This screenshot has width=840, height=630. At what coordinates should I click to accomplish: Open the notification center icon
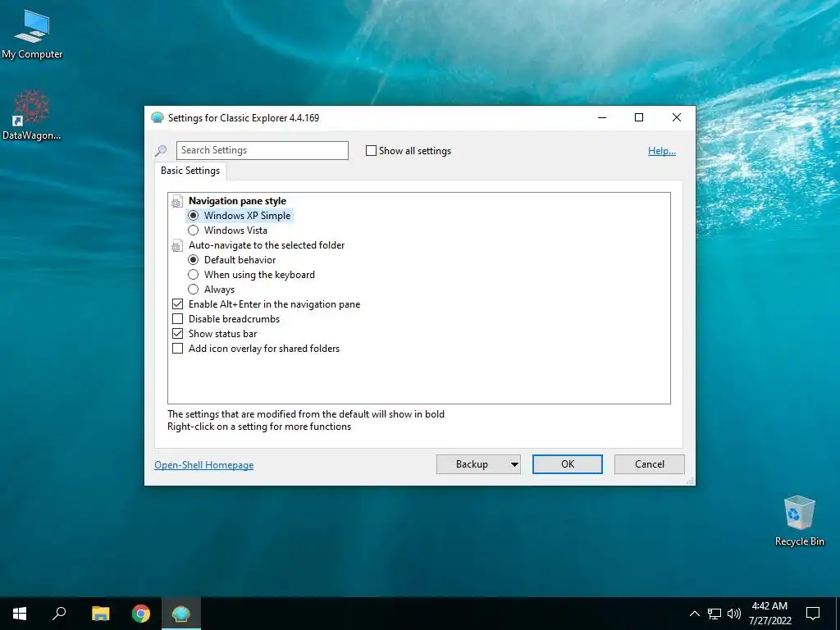point(813,614)
